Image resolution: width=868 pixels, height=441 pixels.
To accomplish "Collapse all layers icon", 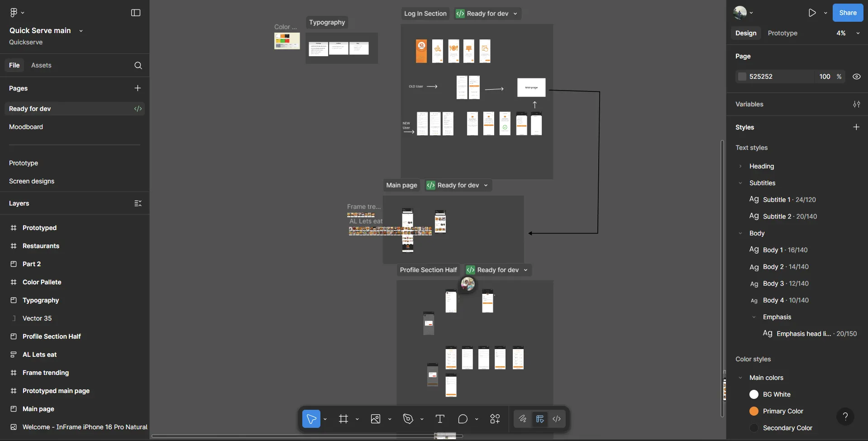I will click(138, 203).
